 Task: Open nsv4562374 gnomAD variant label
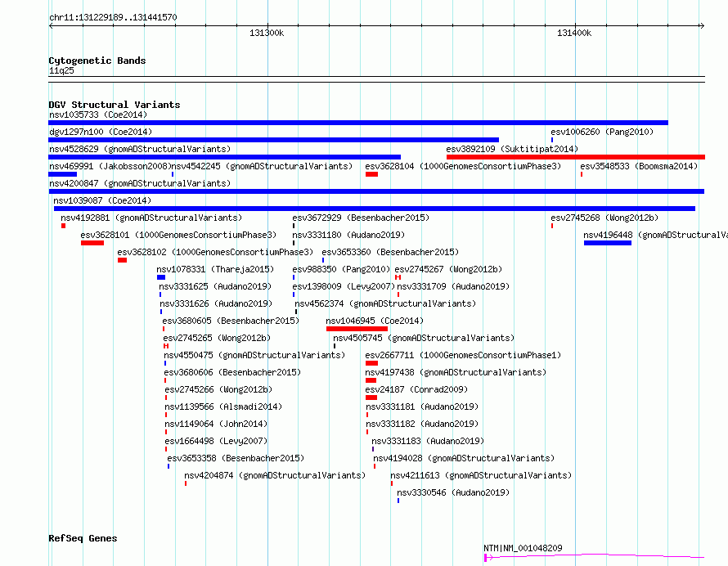(385, 303)
